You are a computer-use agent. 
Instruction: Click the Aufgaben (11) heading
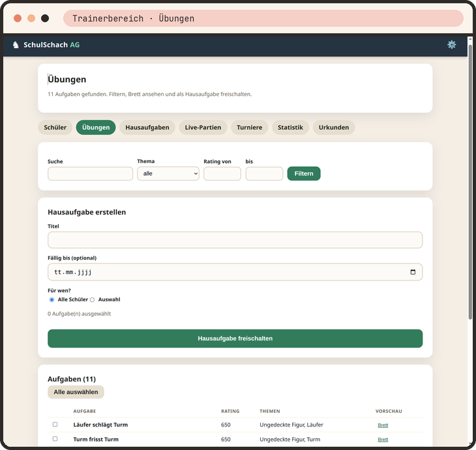tap(72, 379)
